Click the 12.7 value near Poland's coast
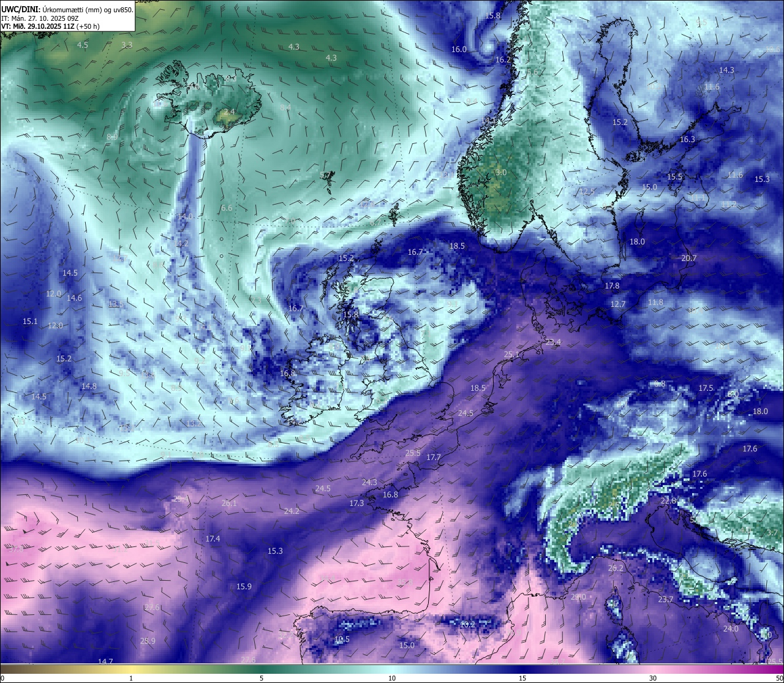This screenshot has width=784, height=683. tap(618, 304)
